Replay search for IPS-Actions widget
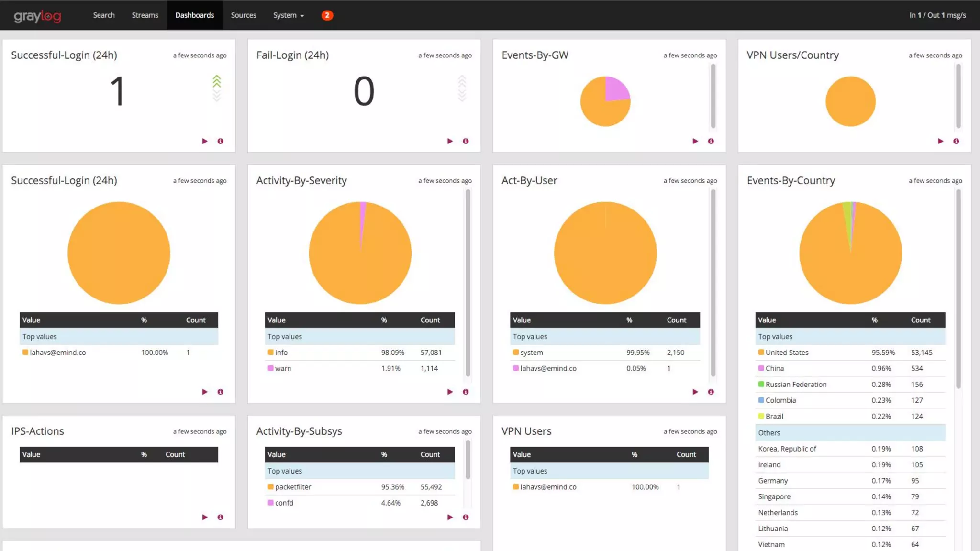The width and height of the screenshot is (980, 551). pyautogui.click(x=205, y=517)
